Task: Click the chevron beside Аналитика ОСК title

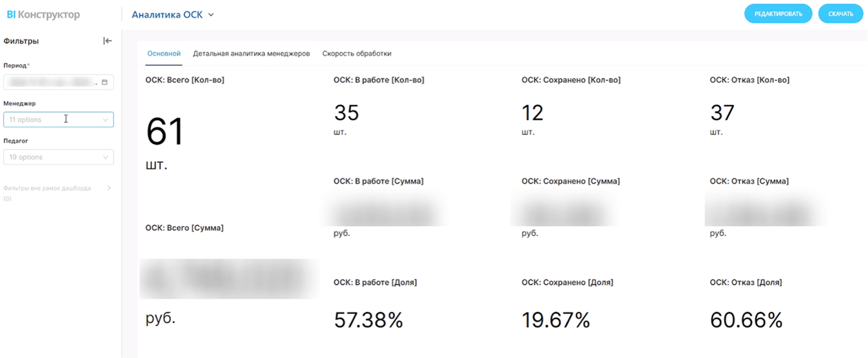Action: click(x=211, y=15)
